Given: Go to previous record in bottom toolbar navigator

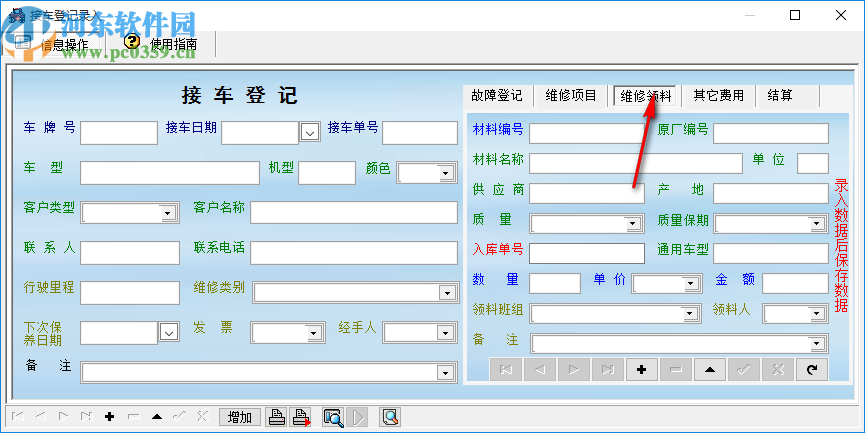Looking at the screenshot, I should pyautogui.click(x=40, y=417).
